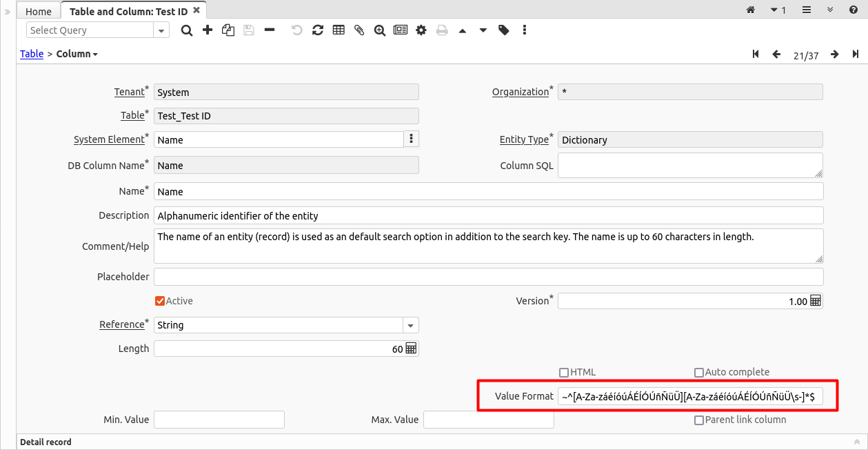Viewport: 868px width, 450px height.
Task: Expand the Reference dropdown showing String
Action: pos(411,325)
